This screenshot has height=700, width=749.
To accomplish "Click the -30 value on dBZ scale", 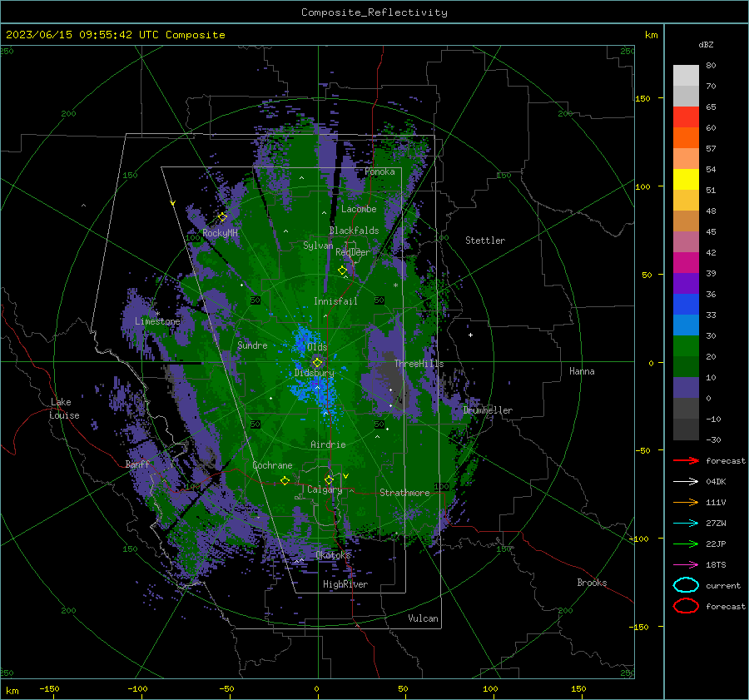I will coord(714,439).
